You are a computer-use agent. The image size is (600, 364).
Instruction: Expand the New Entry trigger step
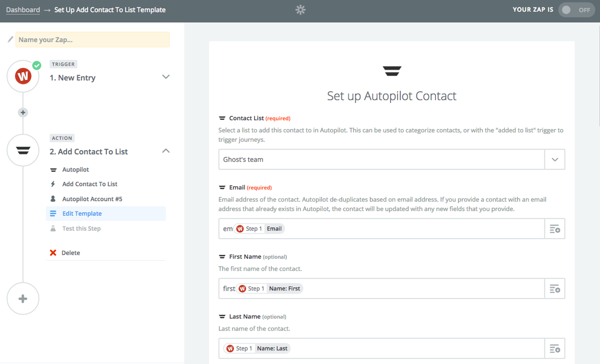(165, 77)
